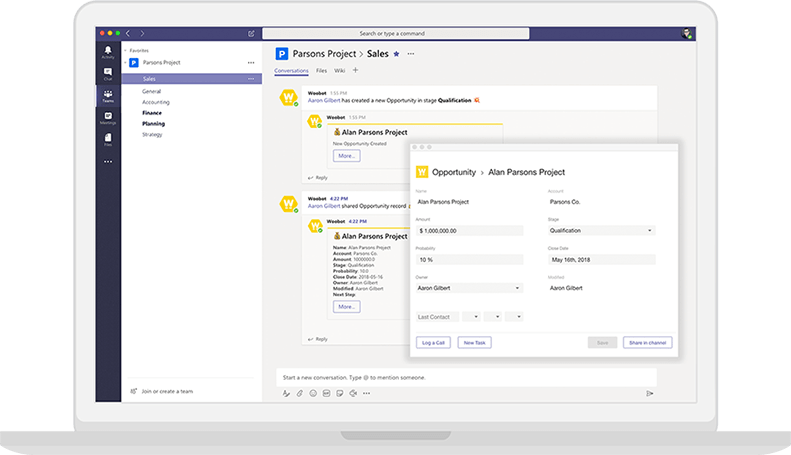Open the Stage Qualification dropdown

pos(601,231)
